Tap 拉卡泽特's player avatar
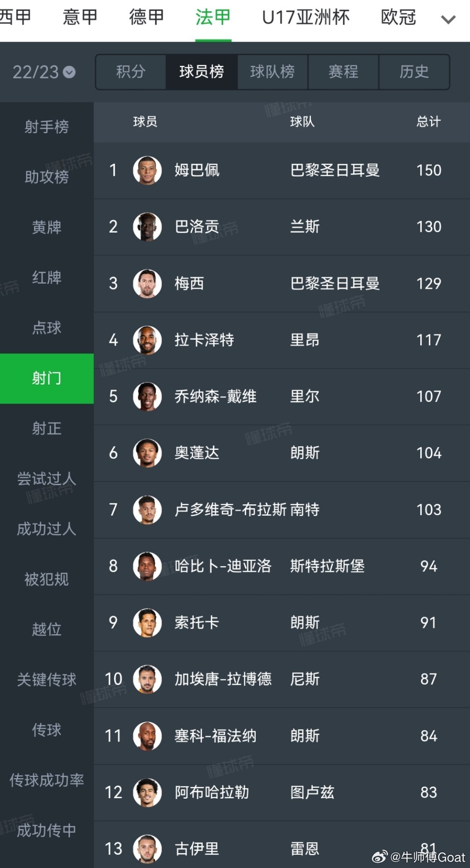The height and width of the screenshot is (868, 470). (x=147, y=340)
